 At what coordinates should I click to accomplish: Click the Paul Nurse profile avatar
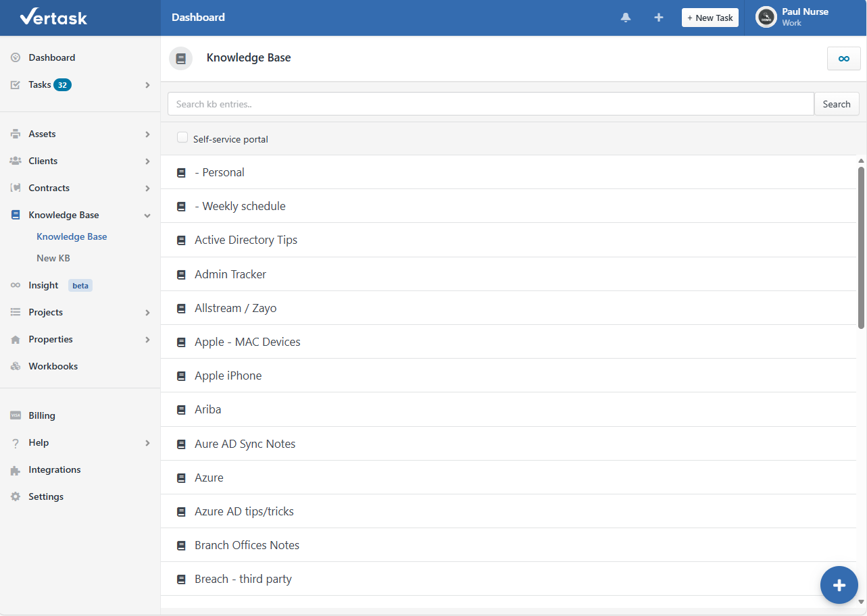coord(766,17)
